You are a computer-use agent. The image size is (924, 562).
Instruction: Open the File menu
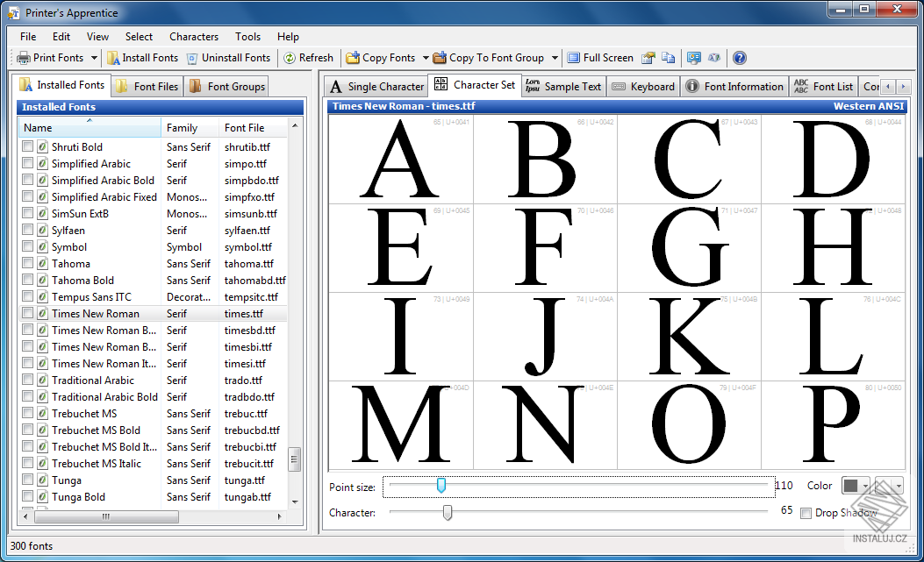pos(28,37)
